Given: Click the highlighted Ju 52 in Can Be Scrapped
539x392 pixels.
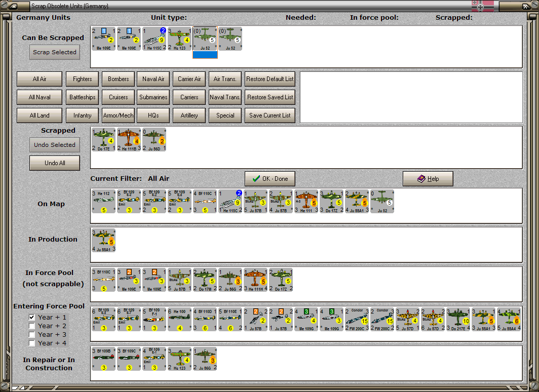Looking at the screenshot, I should (205, 39).
